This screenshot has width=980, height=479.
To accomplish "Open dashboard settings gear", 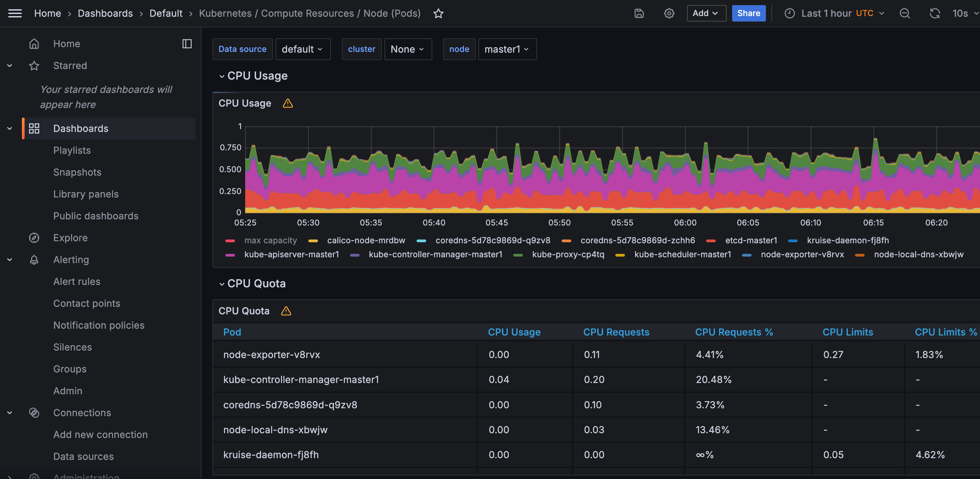I will point(669,13).
